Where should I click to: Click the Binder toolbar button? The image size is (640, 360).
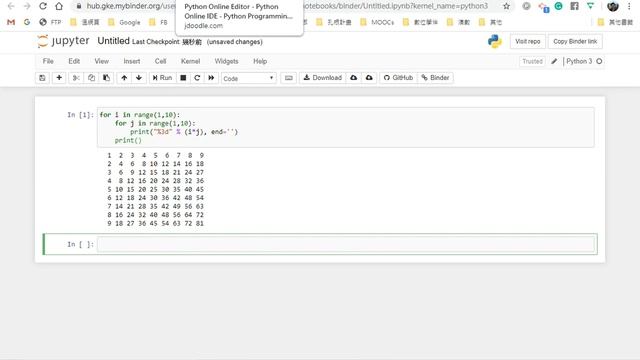[436, 78]
